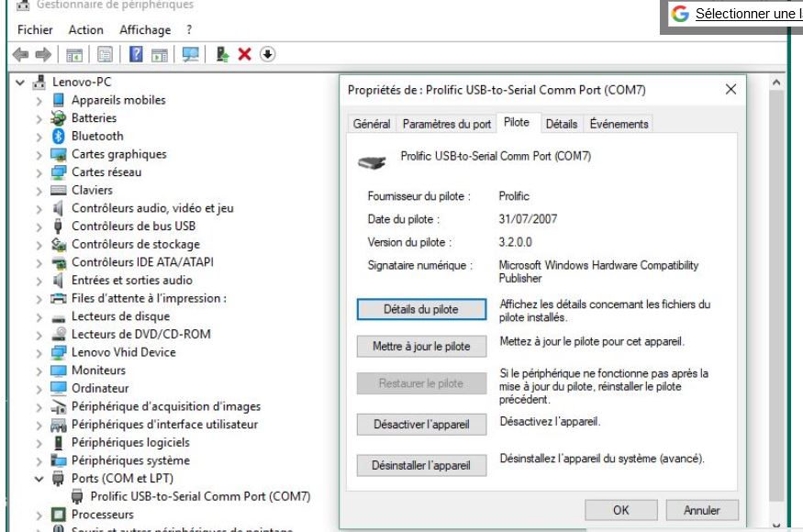Click the Détails du pilote button
The image size is (803, 532).
pyautogui.click(x=421, y=309)
